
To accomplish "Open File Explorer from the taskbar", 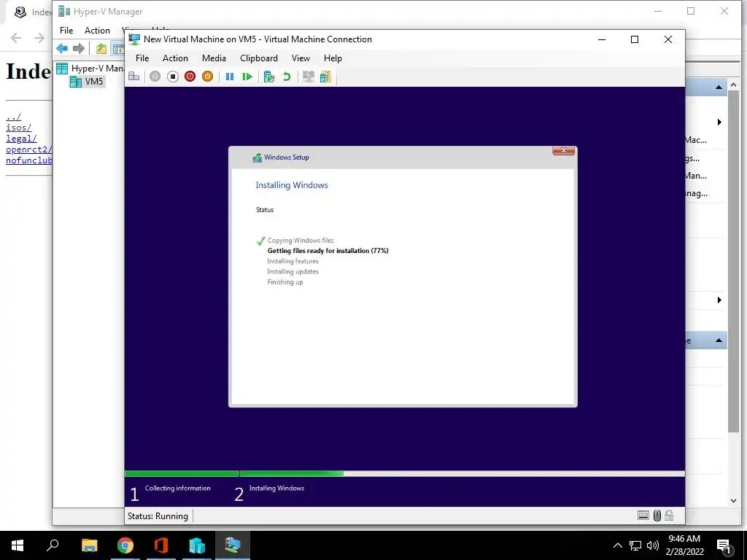I will (89, 545).
